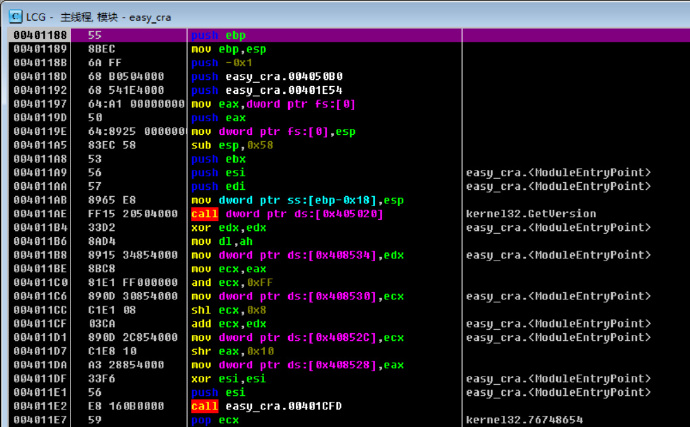This screenshot has width=690, height=427.
Task: Click the kernel32.76748654 comment
Action: tap(524, 420)
